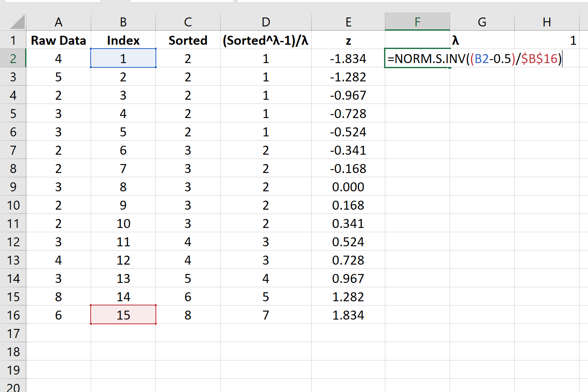Click cell C16 with sorted value 8
The width and height of the screenshot is (588, 392).
click(188, 315)
